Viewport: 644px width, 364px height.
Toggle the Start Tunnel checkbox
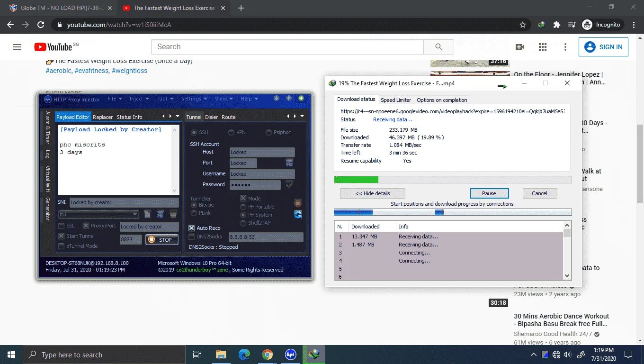point(62,236)
